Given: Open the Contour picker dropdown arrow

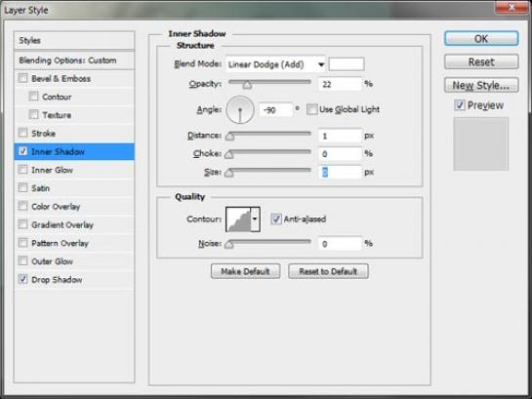Looking at the screenshot, I should coord(255,219).
